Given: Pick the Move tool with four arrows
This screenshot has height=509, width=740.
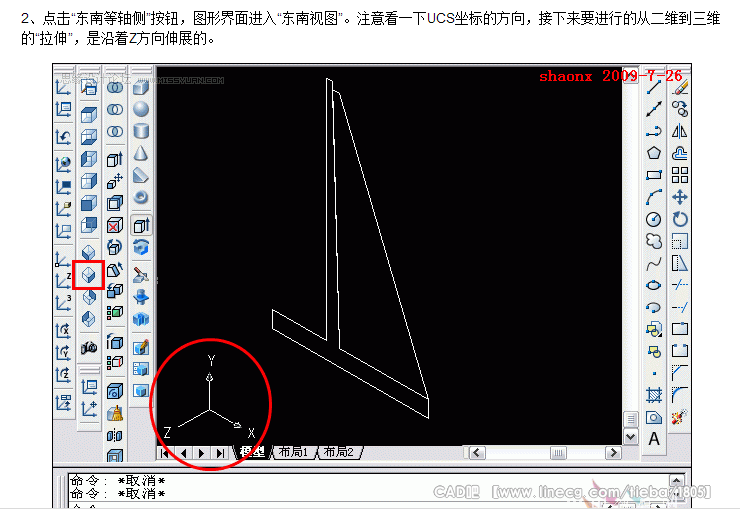Looking at the screenshot, I should [x=680, y=197].
